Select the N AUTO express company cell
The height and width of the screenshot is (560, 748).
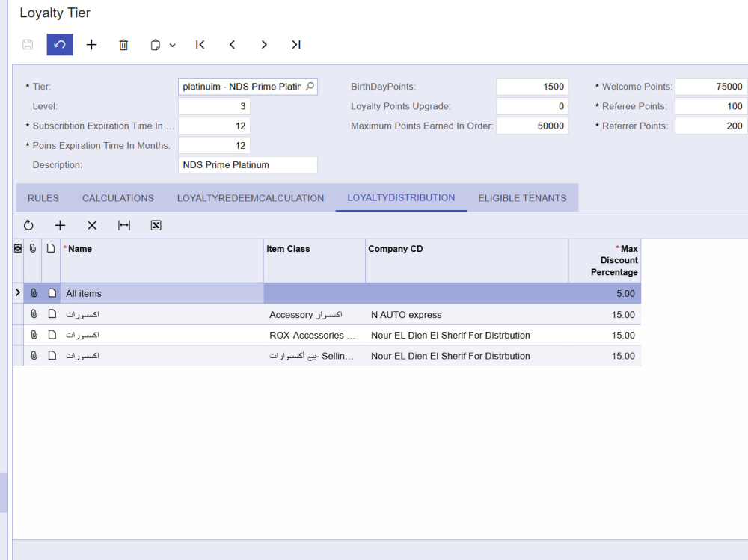[x=467, y=314]
